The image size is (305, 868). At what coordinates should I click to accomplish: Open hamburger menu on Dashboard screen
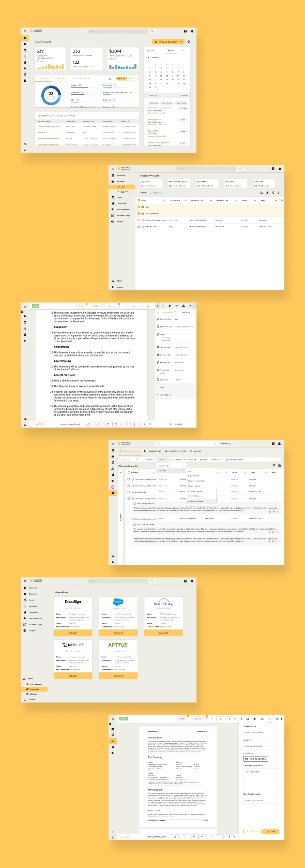(x=25, y=31)
